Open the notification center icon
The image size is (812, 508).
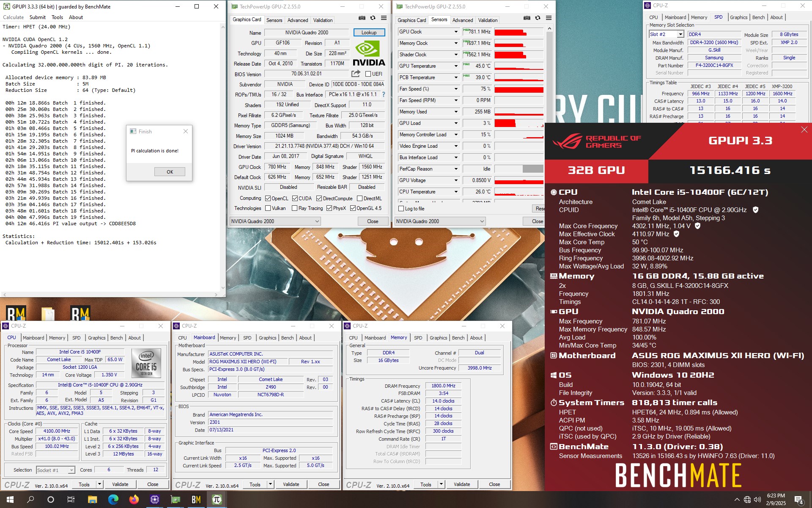coord(799,500)
